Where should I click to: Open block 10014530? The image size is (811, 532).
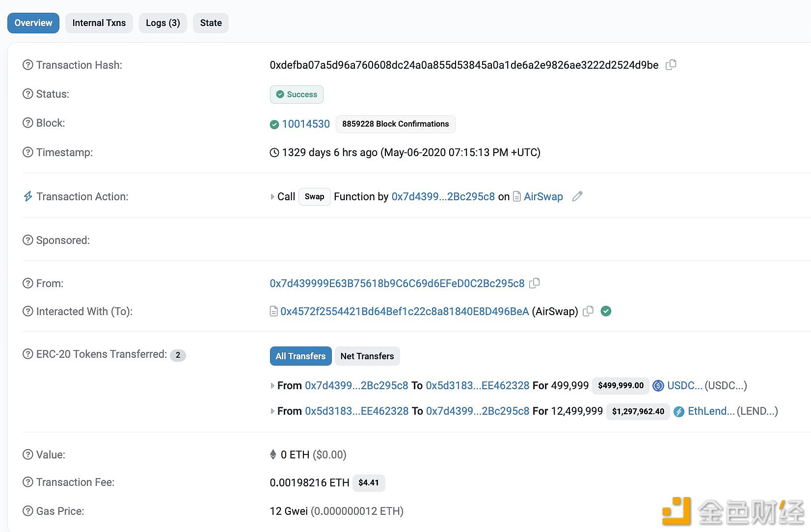click(306, 124)
